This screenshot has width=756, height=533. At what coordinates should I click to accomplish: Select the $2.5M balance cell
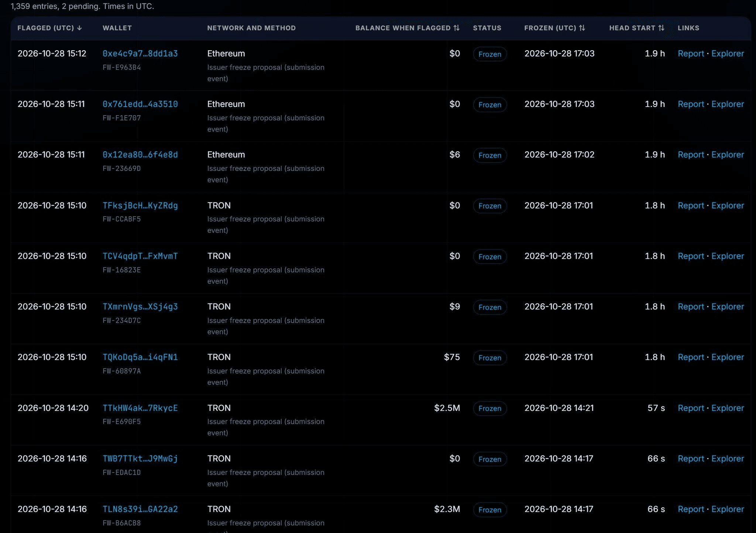pos(447,408)
